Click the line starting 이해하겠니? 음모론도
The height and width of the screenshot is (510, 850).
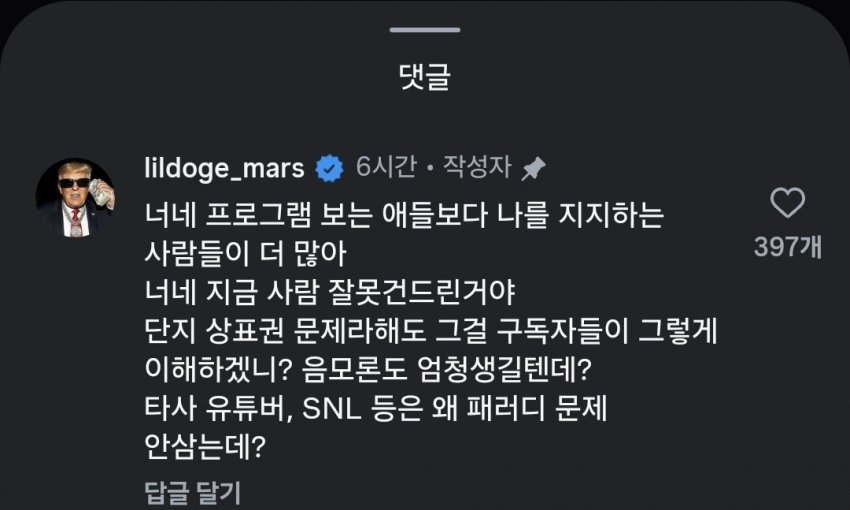(369, 369)
